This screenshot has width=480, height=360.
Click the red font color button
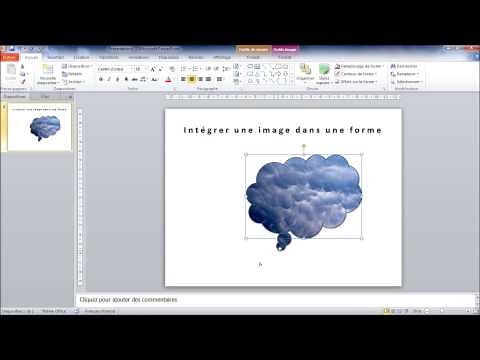168,79
